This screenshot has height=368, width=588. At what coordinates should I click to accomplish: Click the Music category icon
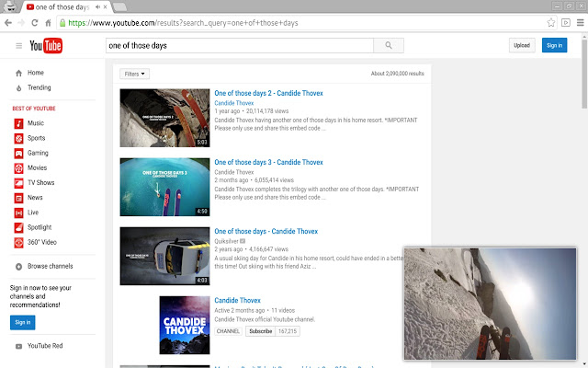coord(18,123)
